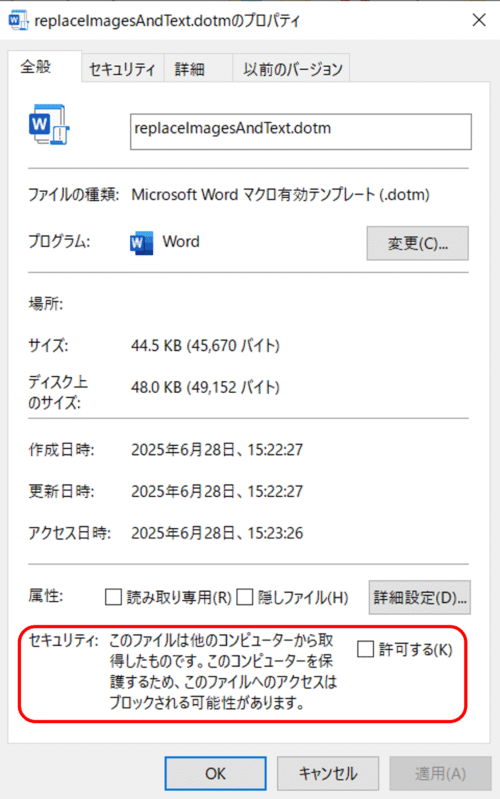Toggle the 隠しファイル(H) checkbox
Image resolution: width=500 pixels, height=799 pixels.
click(x=245, y=597)
